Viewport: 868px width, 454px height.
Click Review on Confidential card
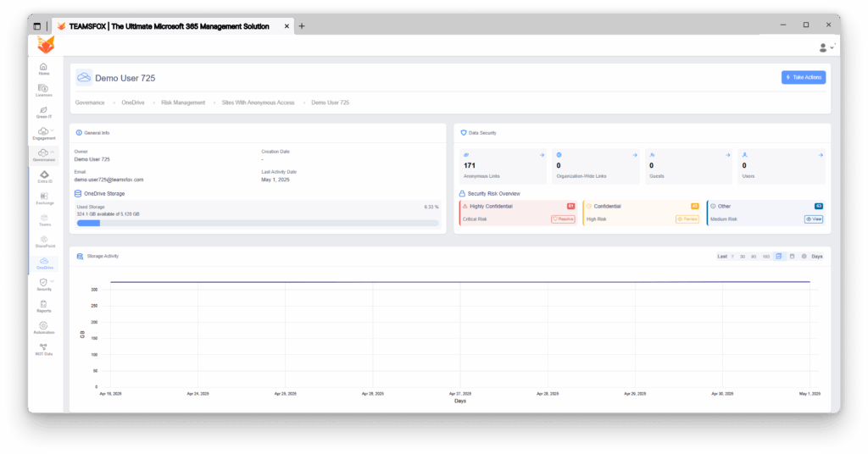pyautogui.click(x=687, y=219)
